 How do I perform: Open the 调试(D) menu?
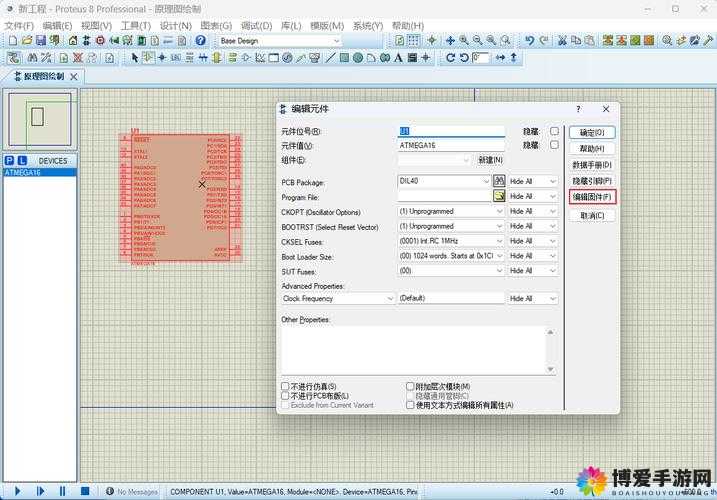tap(257, 26)
